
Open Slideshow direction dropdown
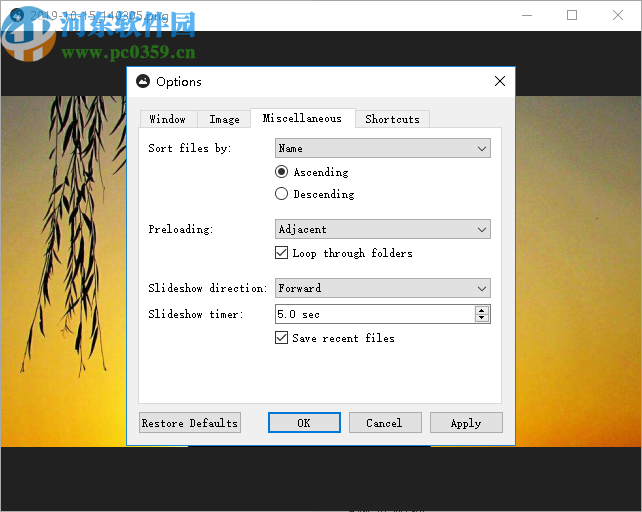(383, 288)
